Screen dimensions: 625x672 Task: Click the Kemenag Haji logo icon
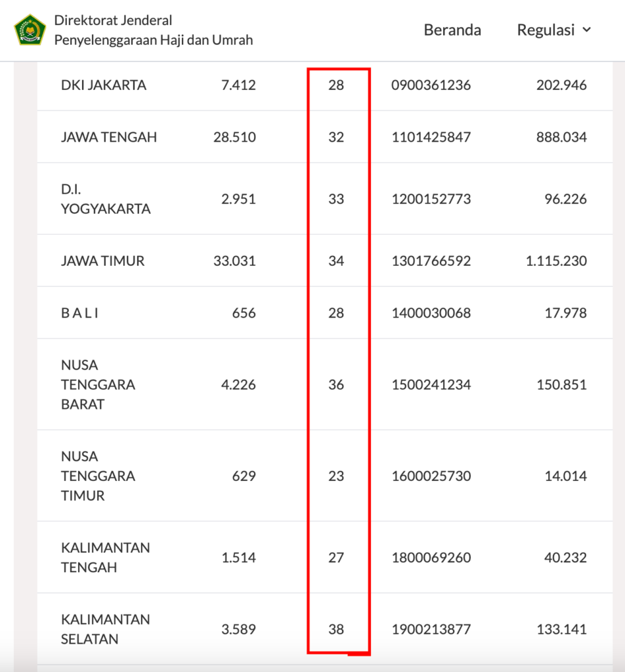[30, 30]
